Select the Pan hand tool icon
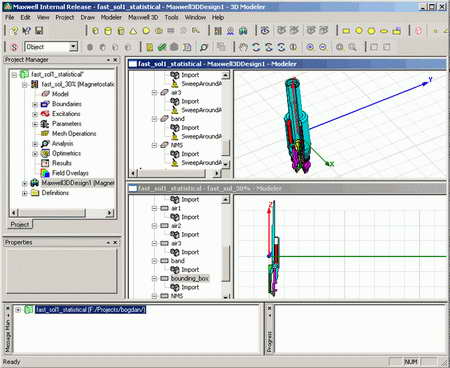This screenshot has height=368, width=450. point(243,47)
